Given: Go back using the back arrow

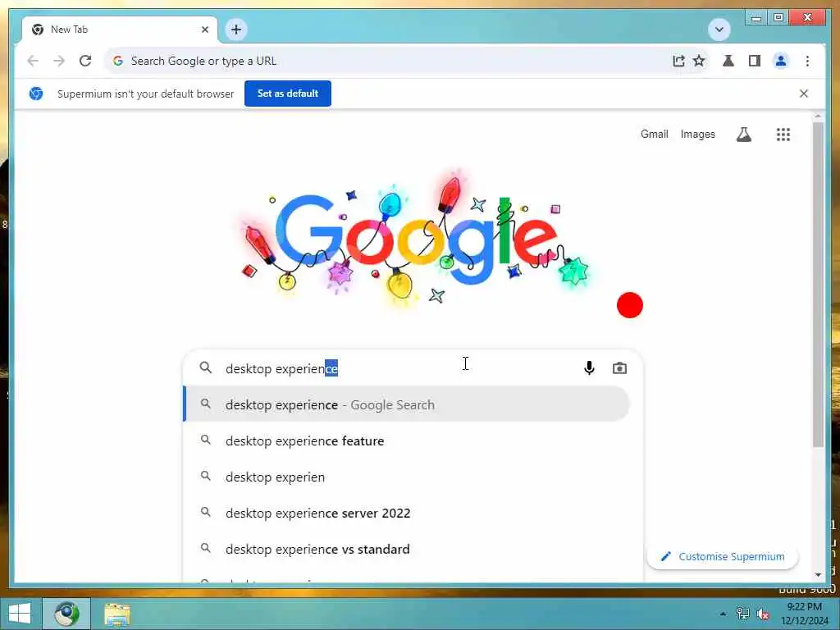Looking at the screenshot, I should (x=33, y=61).
